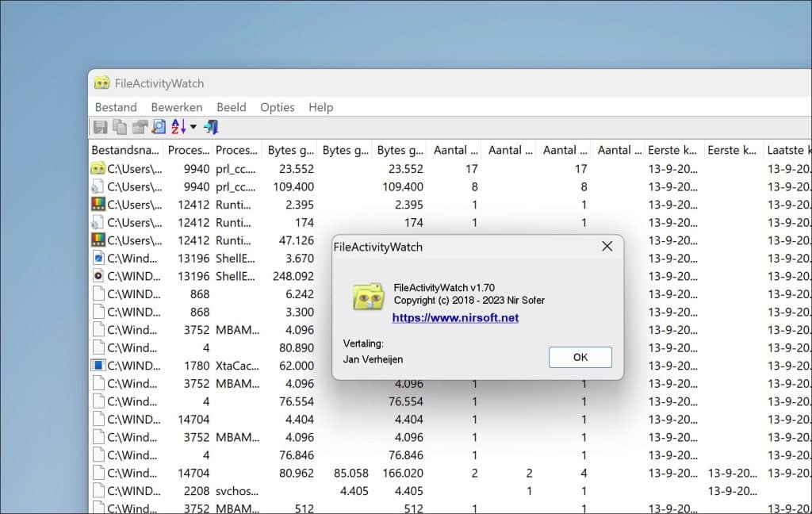Open the https://www.nirsoft.net link
This screenshot has height=514, width=812.
(455, 317)
